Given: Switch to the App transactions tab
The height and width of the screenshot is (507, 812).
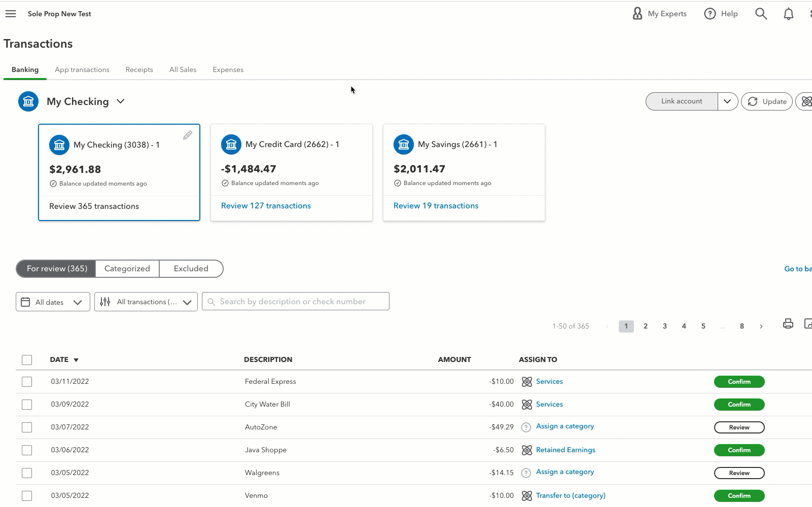Looking at the screenshot, I should (x=82, y=69).
